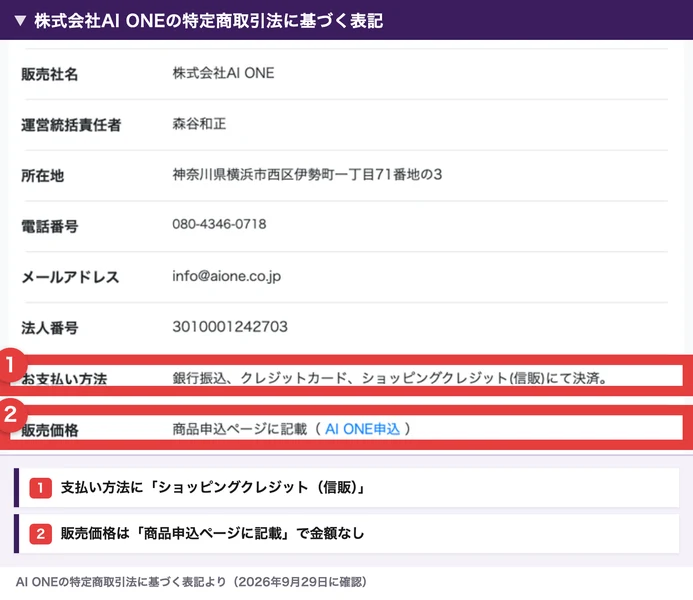Click note 支払い方法に「ショッピングクレジット（信販）」
The height and width of the screenshot is (600, 693).
pos(212,487)
